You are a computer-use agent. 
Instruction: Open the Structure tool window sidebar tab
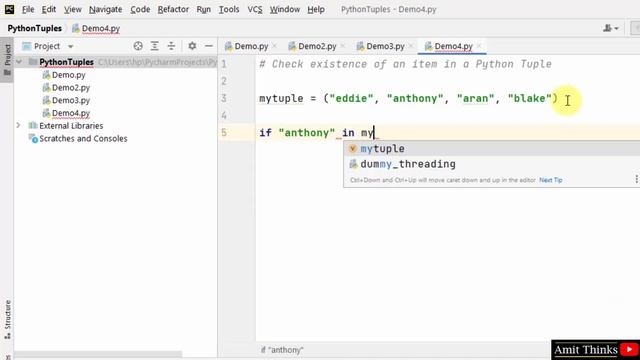7,320
